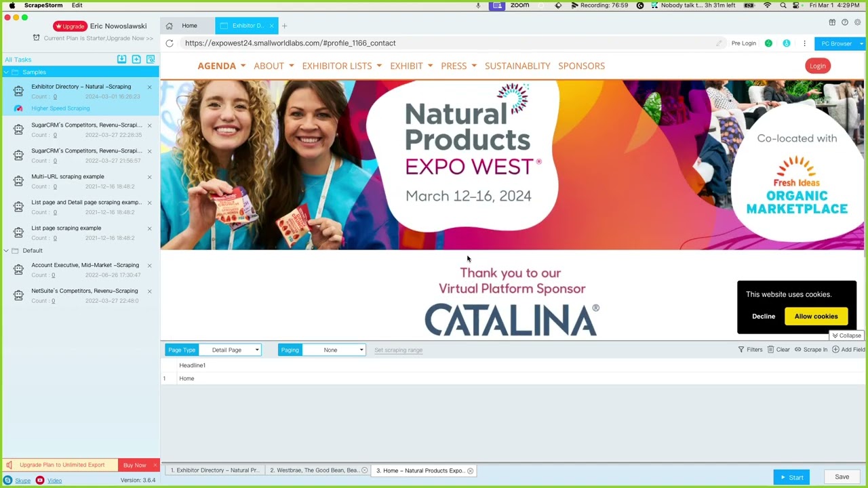Allow cookies on the website

click(816, 317)
